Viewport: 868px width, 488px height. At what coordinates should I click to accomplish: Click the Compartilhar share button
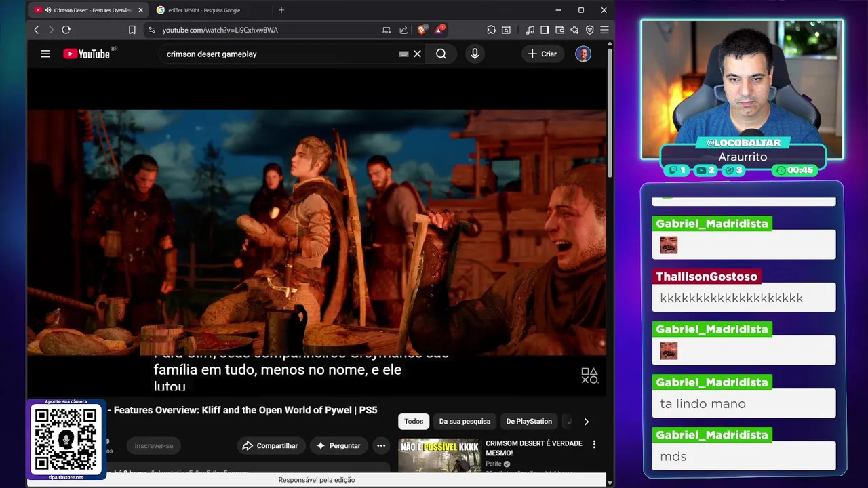[x=270, y=445]
